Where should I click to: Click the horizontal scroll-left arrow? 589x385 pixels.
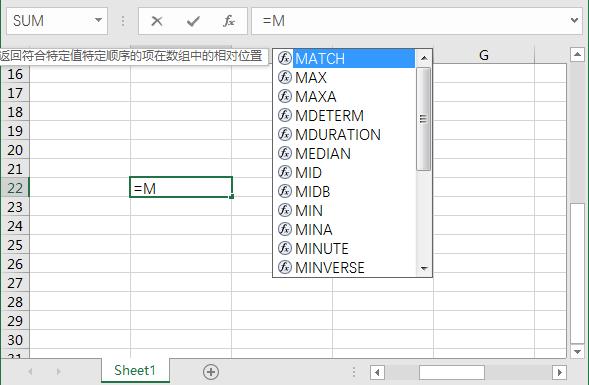coord(377,373)
